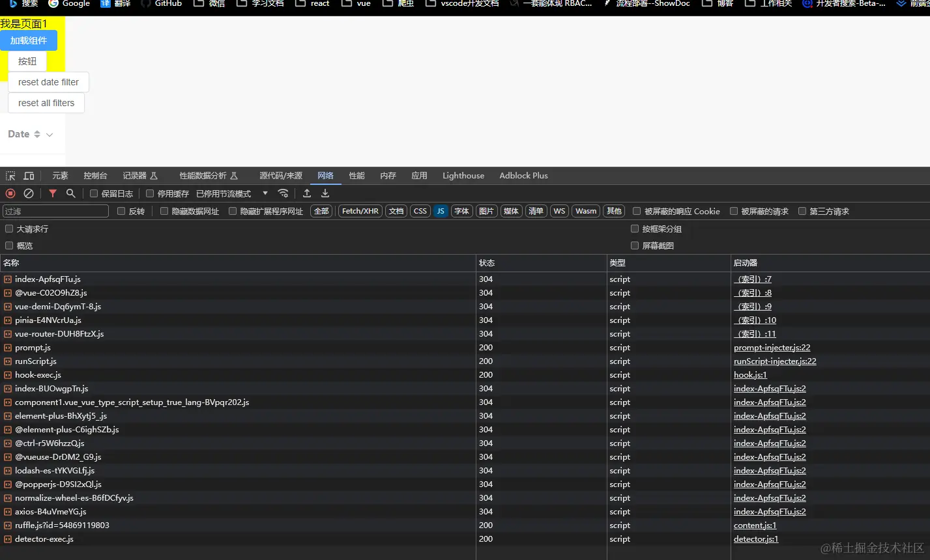Toggle the JS request type filter

point(441,211)
